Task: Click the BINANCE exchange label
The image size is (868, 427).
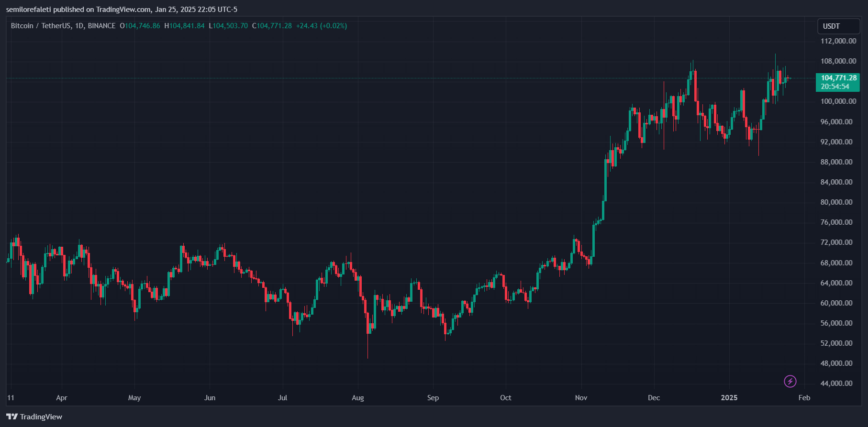Action: click(x=101, y=26)
